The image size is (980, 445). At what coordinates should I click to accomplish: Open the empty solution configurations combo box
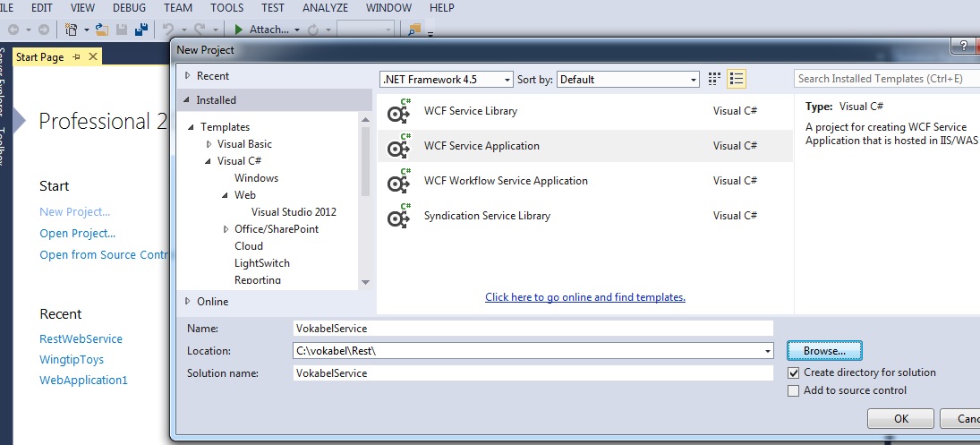[x=366, y=30]
